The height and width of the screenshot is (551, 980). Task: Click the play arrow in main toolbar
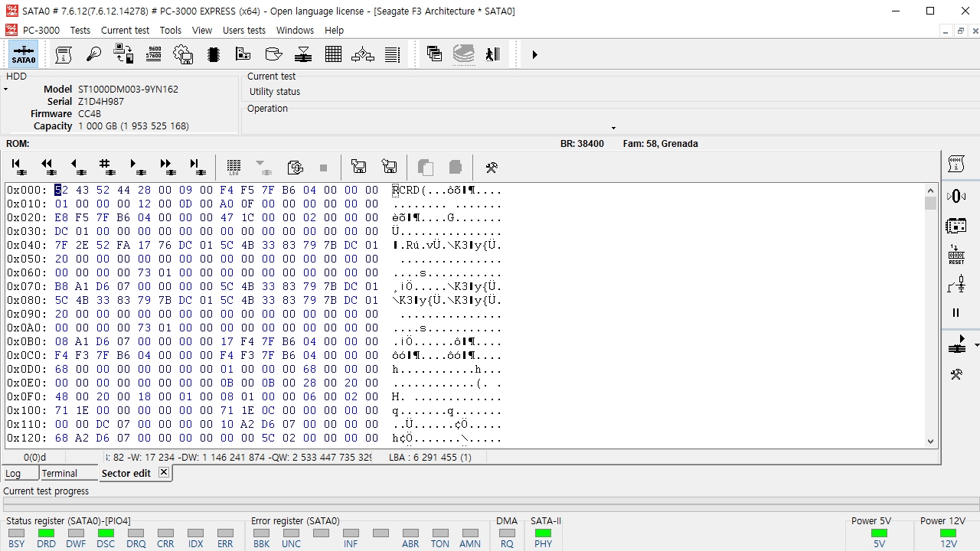coord(534,54)
